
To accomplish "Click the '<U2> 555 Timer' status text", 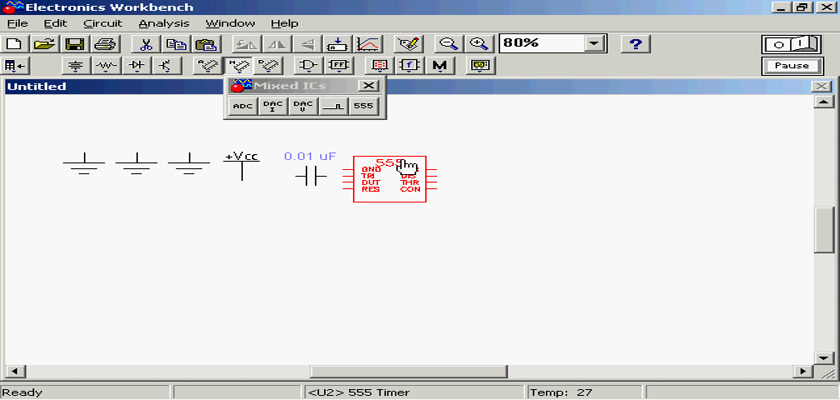I will pos(358,393).
